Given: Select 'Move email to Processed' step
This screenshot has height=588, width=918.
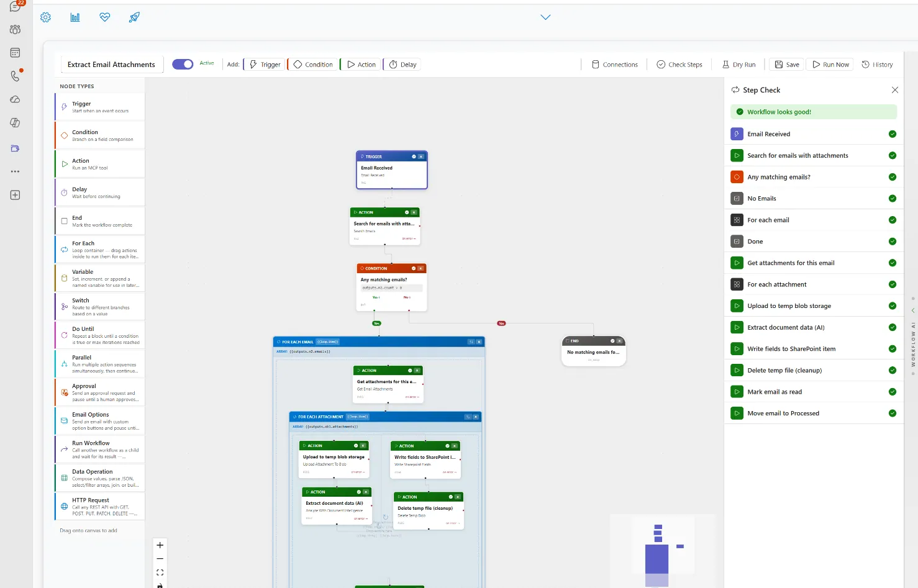Looking at the screenshot, I should coord(814,414).
